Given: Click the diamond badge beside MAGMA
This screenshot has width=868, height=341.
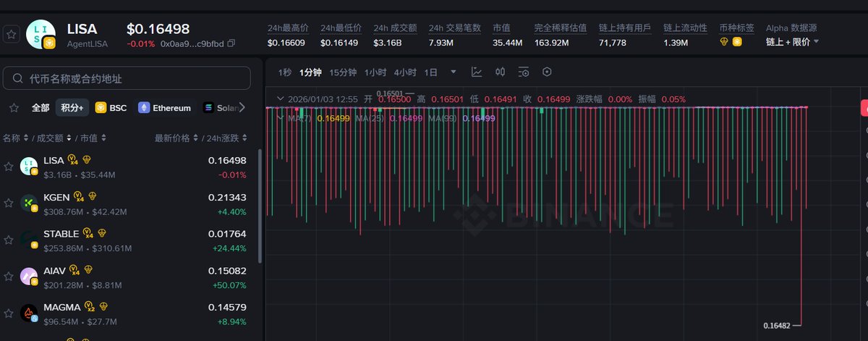Looking at the screenshot, I should (103, 306).
